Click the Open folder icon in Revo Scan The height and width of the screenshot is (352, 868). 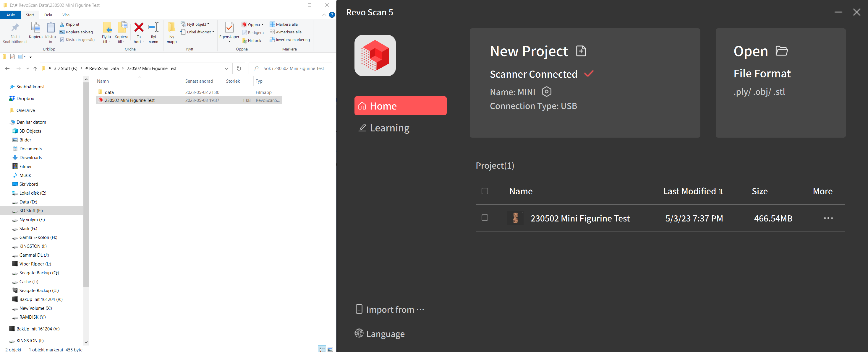(x=781, y=51)
